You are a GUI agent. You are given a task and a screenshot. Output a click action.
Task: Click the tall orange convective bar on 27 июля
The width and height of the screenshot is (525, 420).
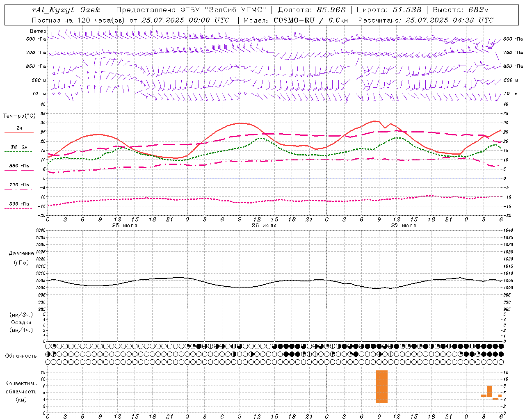point(382,387)
